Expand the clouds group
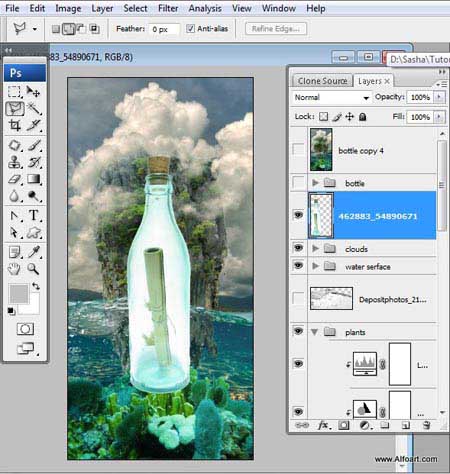The height and width of the screenshot is (474, 450). tap(315, 248)
